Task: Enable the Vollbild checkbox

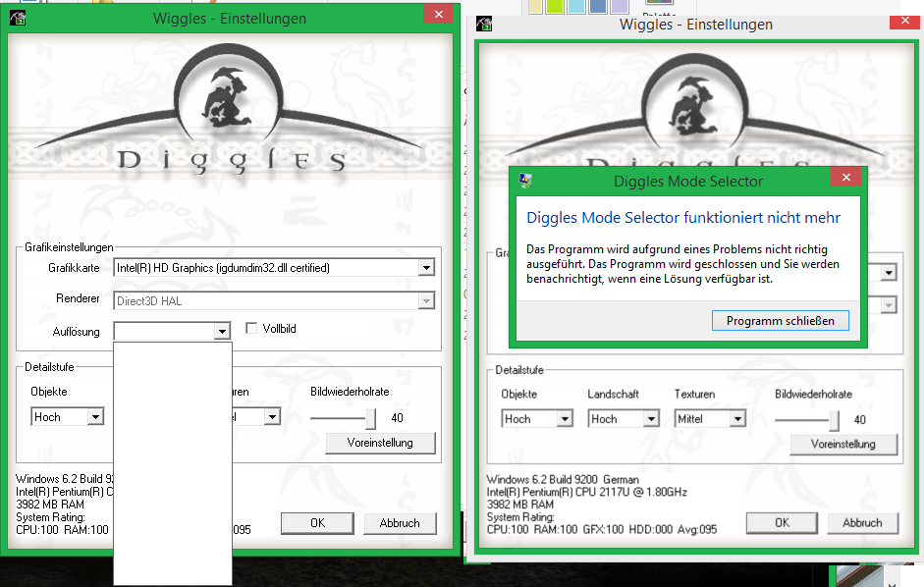Action: coord(252,329)
